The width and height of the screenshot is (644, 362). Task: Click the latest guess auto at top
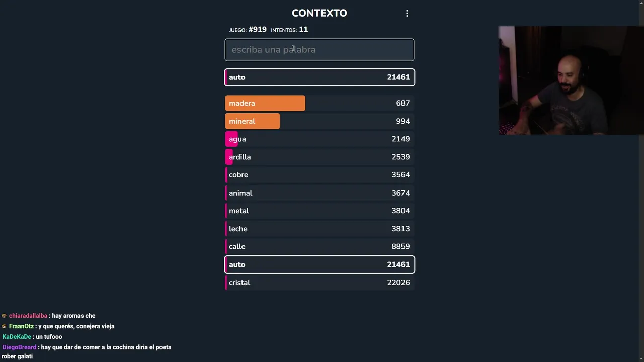pyautogui.click(x=319, y=77)
